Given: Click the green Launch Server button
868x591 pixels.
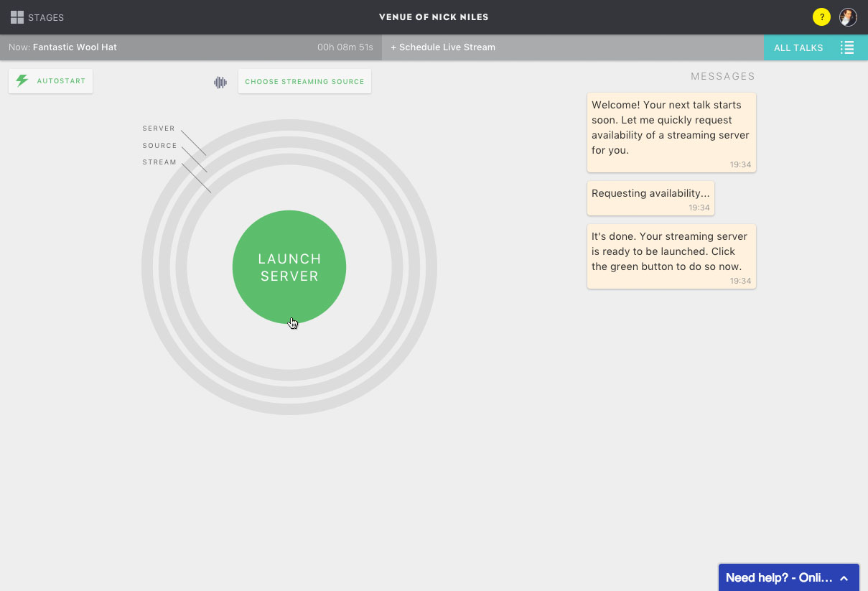Looking at the screenshot, I should click(289, 267).
